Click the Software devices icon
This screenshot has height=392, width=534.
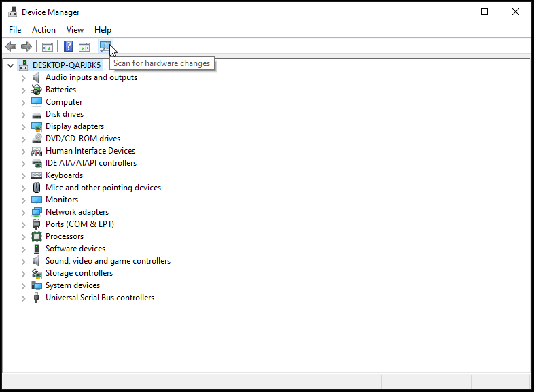[37, 249]
